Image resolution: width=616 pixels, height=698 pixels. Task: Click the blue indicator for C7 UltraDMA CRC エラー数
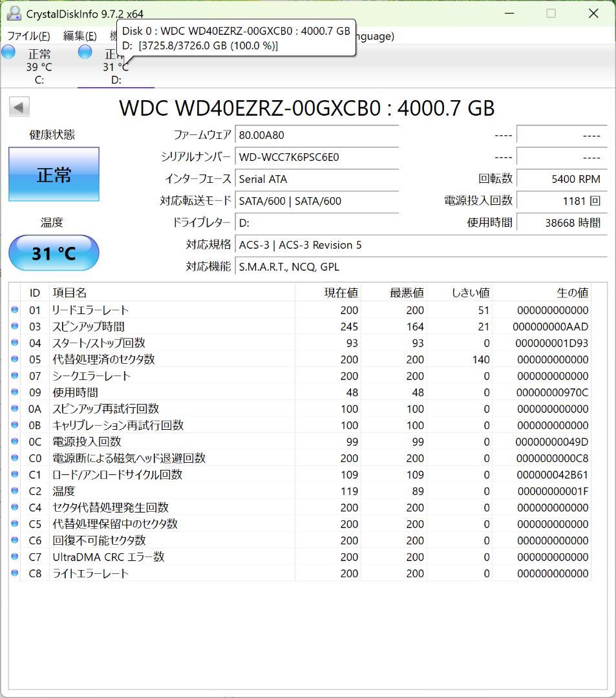point(14,556)
